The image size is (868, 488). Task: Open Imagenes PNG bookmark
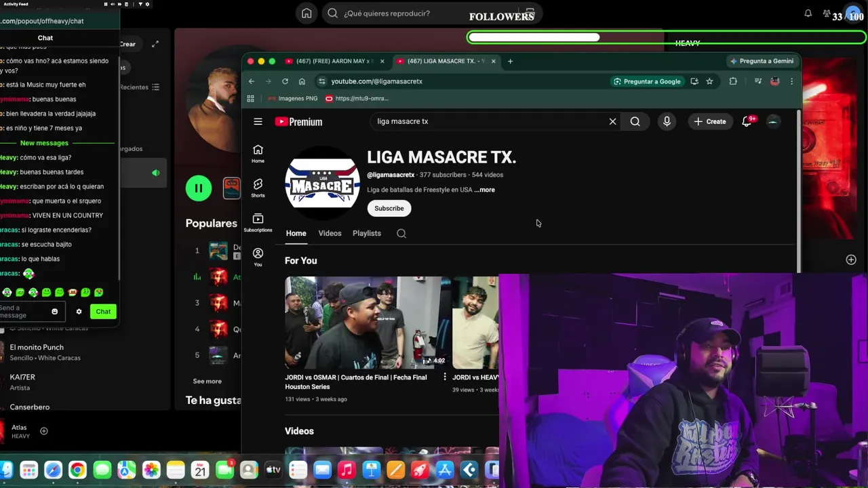[x=293, y=98]
